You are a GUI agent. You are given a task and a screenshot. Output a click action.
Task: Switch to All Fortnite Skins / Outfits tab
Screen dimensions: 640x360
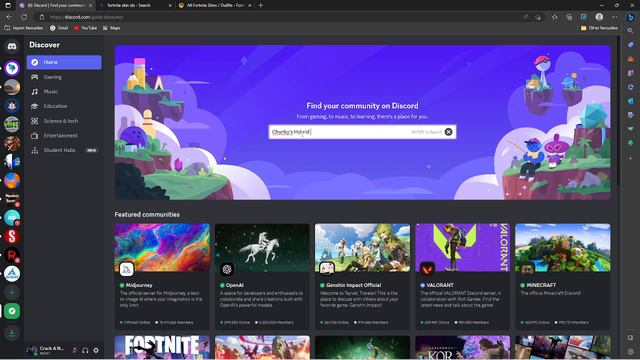[x=215, y=5]
